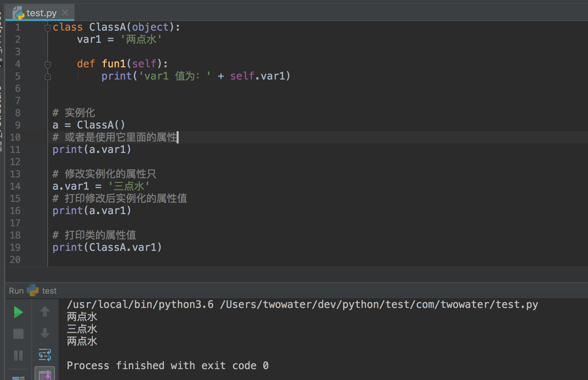588x380 pixels.
Task: Select the test.py editor tab
Action: [x=40, y=13]
